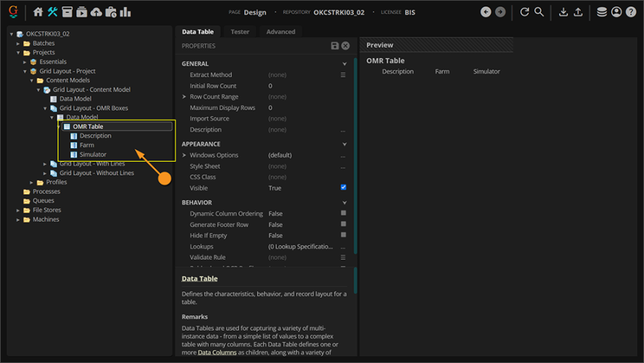This screenshot has width=644, height=363.
Task: Select the Simulator column in tree
Action: (93, 155)
